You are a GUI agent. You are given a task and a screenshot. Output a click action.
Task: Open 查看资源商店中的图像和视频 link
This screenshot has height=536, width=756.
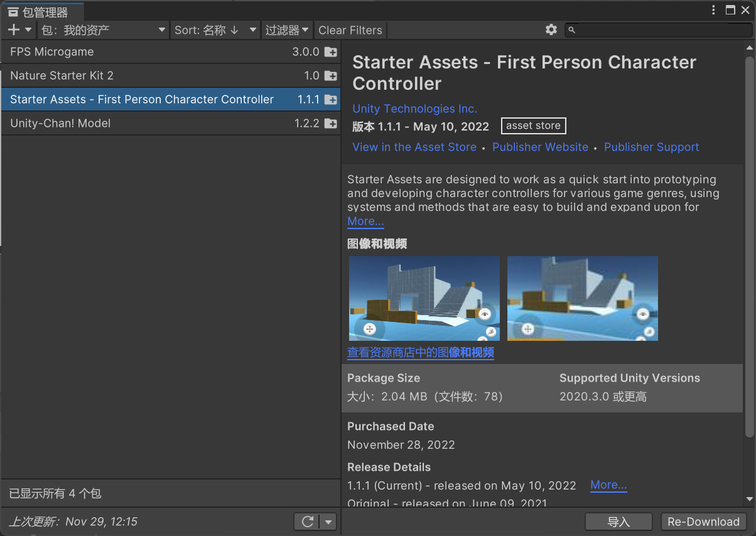point(421,353)
